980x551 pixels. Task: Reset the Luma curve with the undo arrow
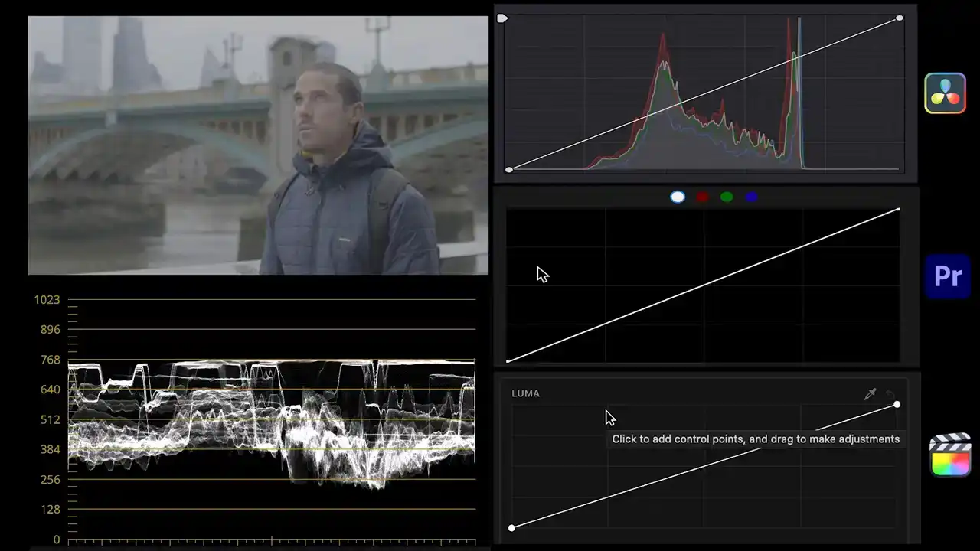point(891,394)
